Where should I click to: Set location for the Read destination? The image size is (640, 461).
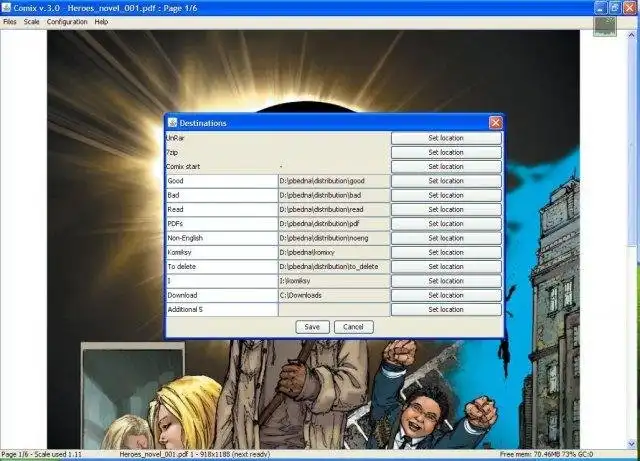point(446,209)
